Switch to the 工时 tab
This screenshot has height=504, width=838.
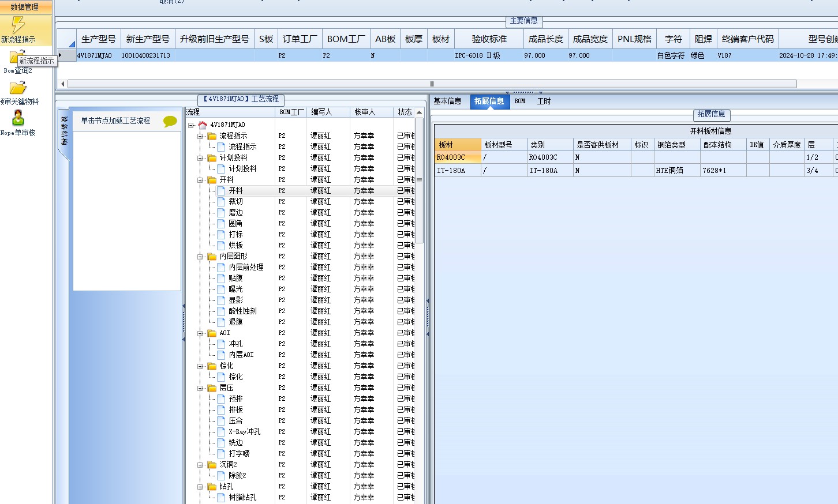pyautogui.click(x=544, y=101)
